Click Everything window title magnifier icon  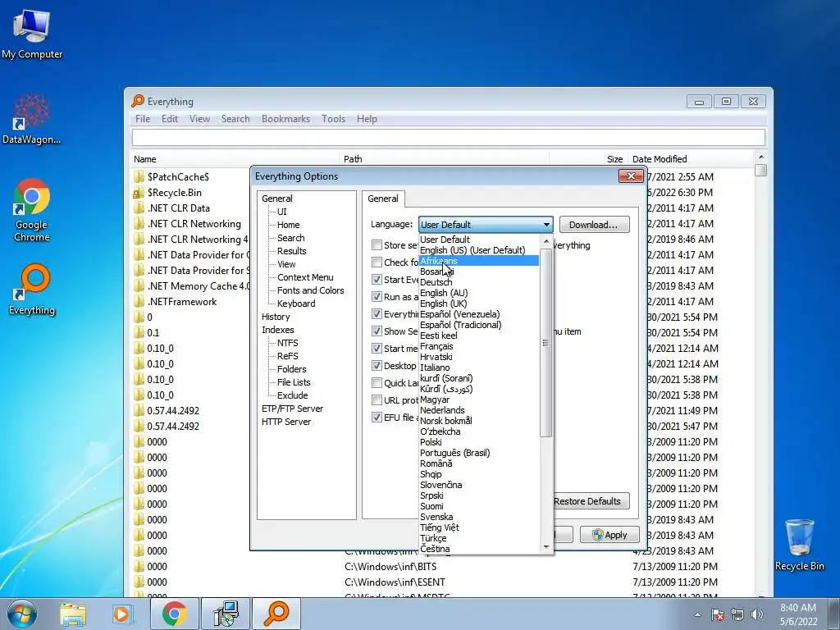tap(138, 101)
